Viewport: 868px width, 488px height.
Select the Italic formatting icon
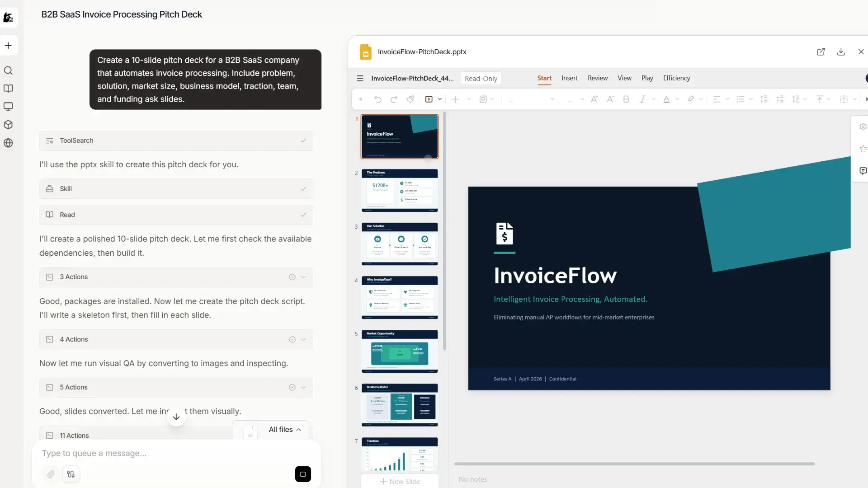643,99
